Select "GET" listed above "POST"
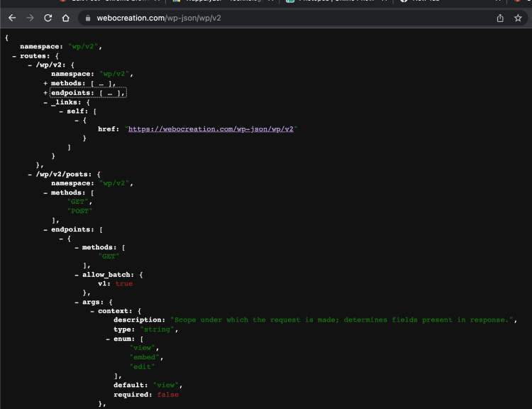The image size is (532, 409). tap(77, 202)
